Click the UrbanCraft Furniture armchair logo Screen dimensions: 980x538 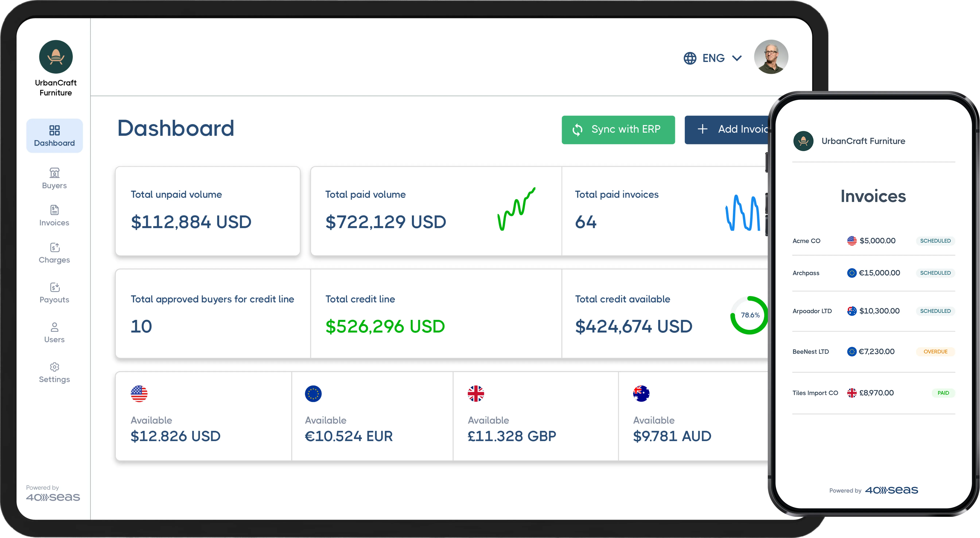tap(56, 57)
